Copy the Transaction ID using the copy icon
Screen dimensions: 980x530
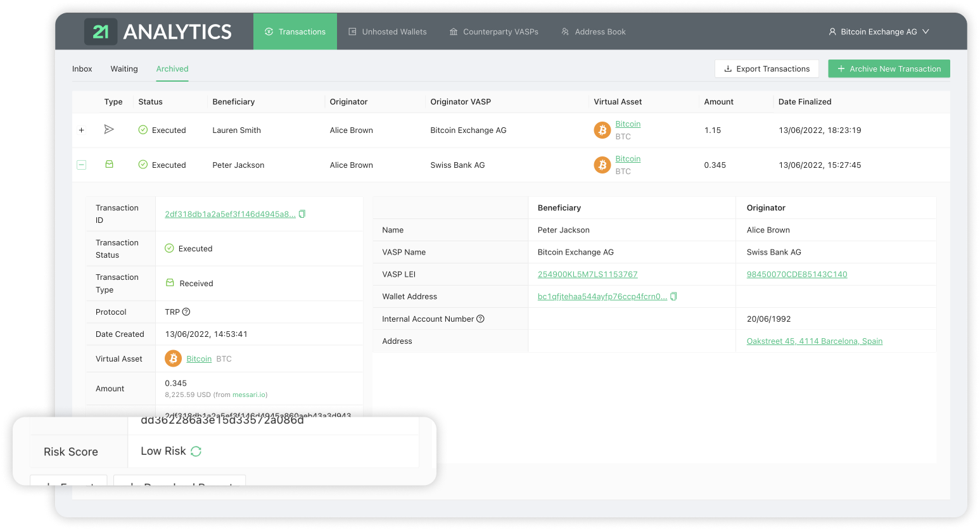tap(302, 213)
